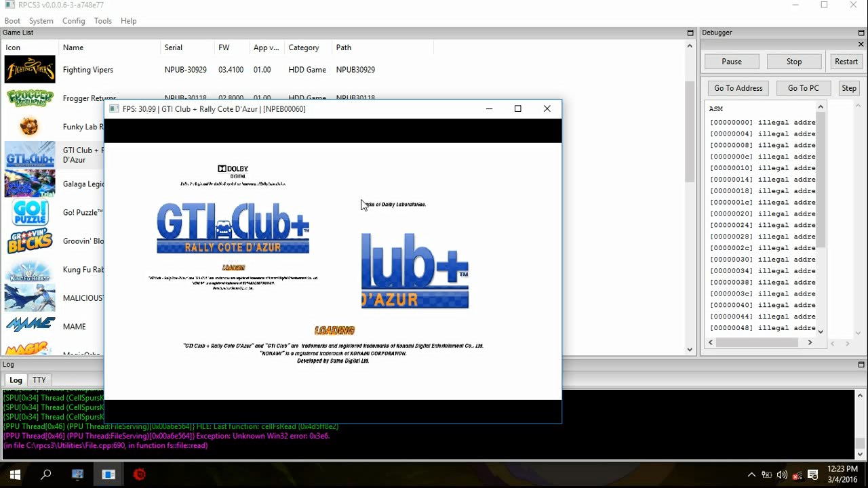The width and height of the screenshot is (868, 488).
Task: Click the MAME logo icon
Action: click(x=30, y=326)
